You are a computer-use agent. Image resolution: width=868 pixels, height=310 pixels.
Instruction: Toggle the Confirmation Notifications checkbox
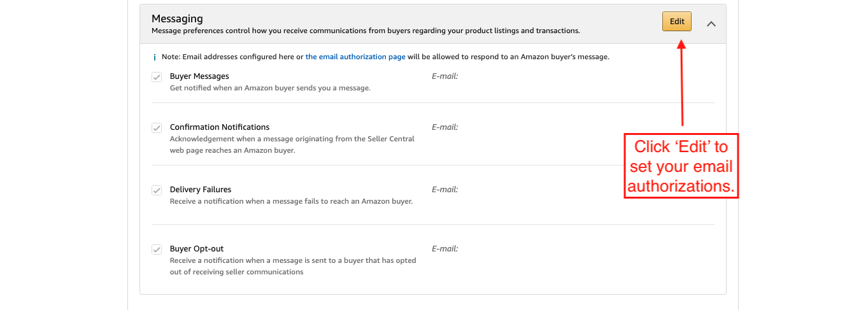point(157,128)
